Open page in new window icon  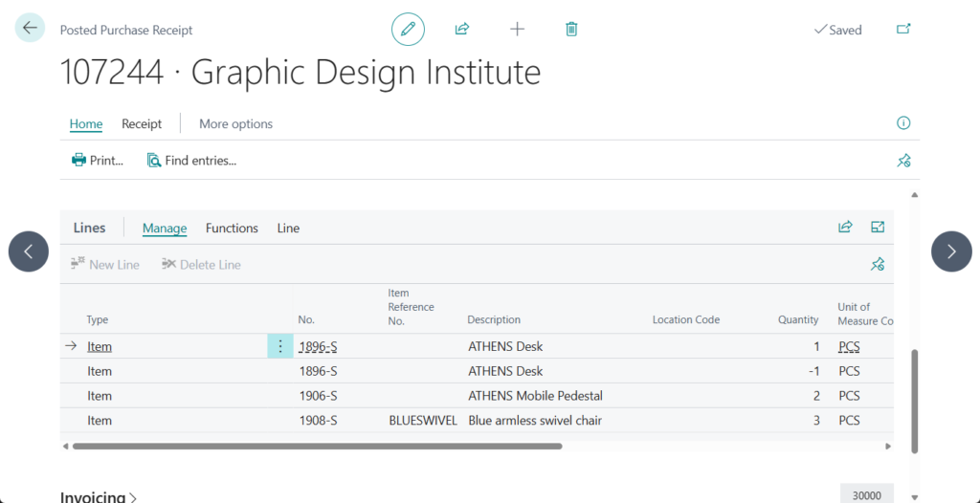(903, 29)
